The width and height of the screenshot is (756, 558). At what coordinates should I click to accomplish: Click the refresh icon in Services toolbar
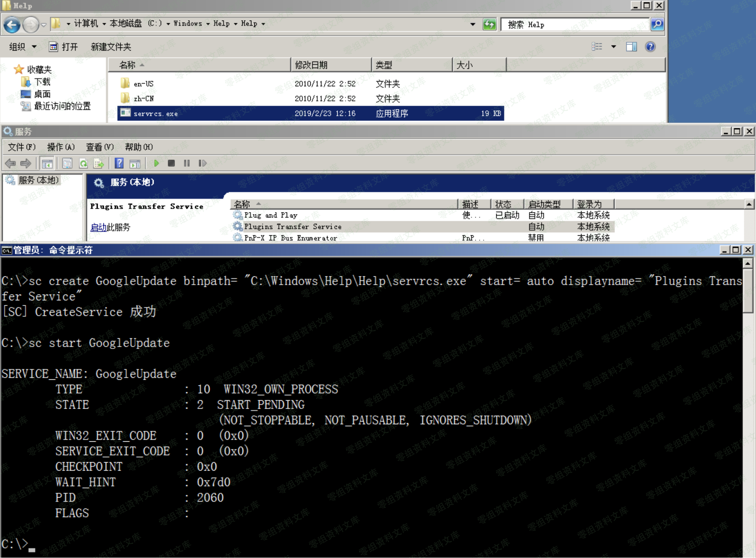click(x=83, y=163)
